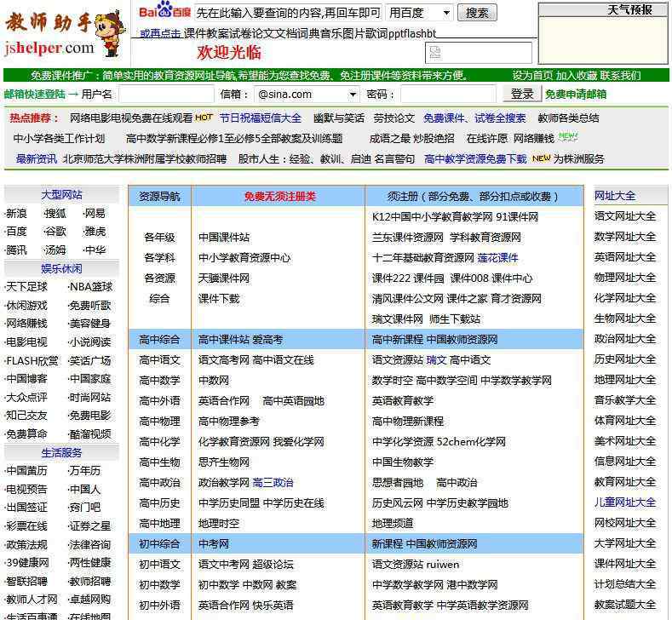Click the 网址大全 header link

click(615, 196)
